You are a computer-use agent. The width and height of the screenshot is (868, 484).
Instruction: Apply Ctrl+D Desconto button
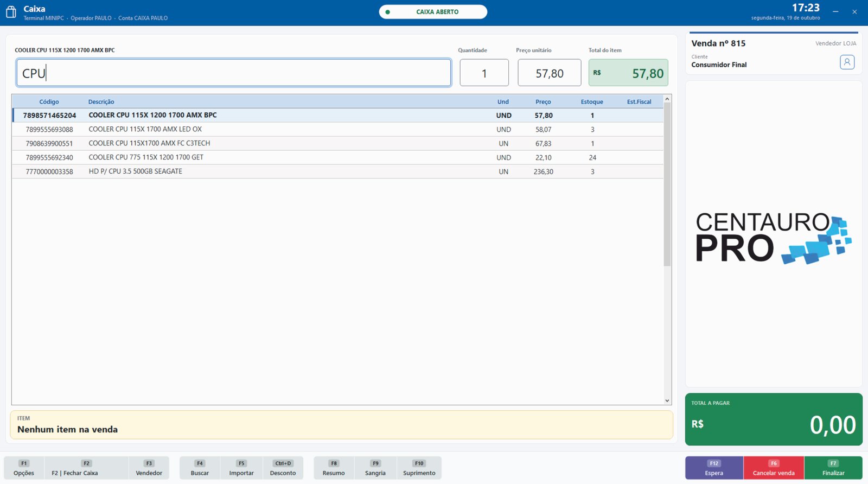[283, 468]
